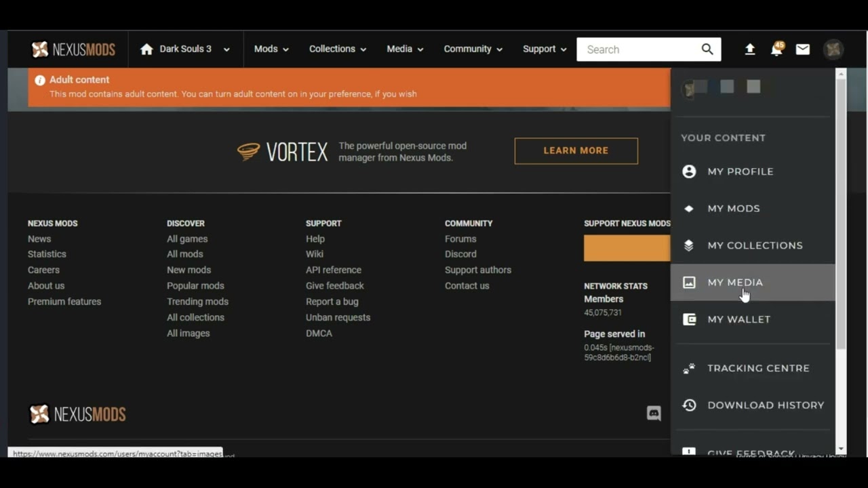
Task: Open the Statistics footer link
Action: (47, 254)
